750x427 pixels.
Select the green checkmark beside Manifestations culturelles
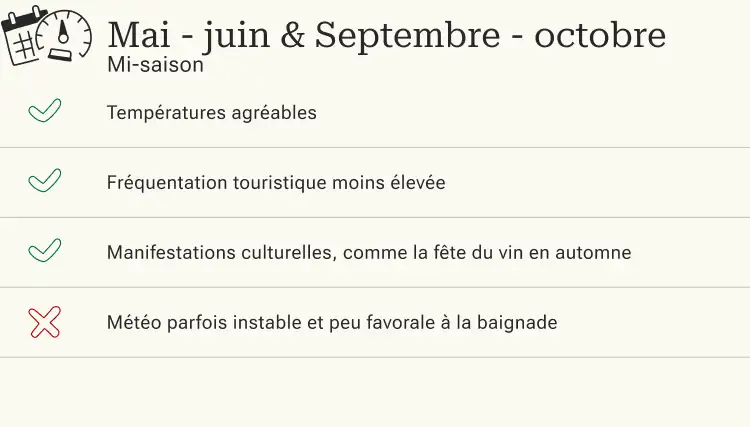click(44, 250)
